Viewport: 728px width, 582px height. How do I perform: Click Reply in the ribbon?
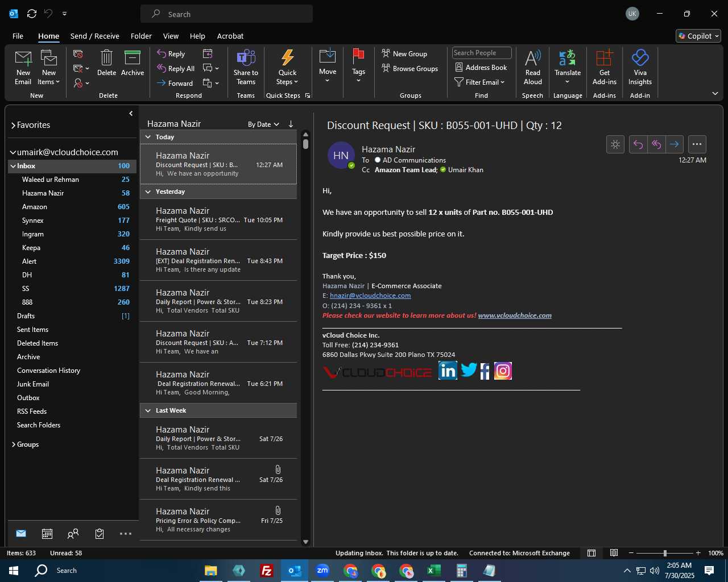(x=171, y=54)
